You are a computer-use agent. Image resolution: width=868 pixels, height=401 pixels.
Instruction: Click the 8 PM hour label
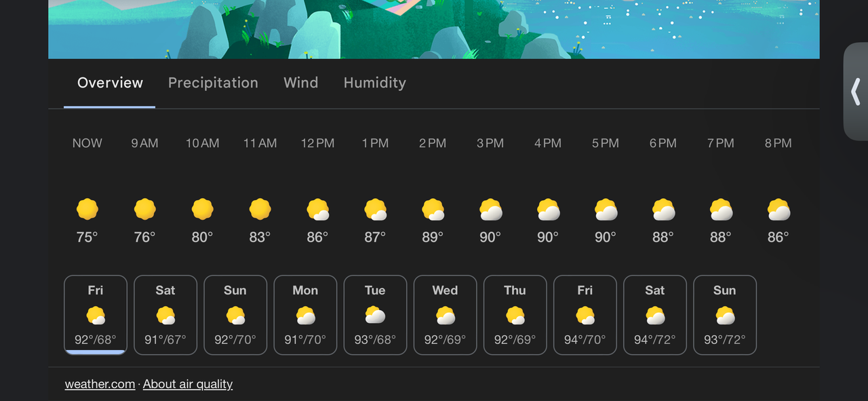click(778, 143)
